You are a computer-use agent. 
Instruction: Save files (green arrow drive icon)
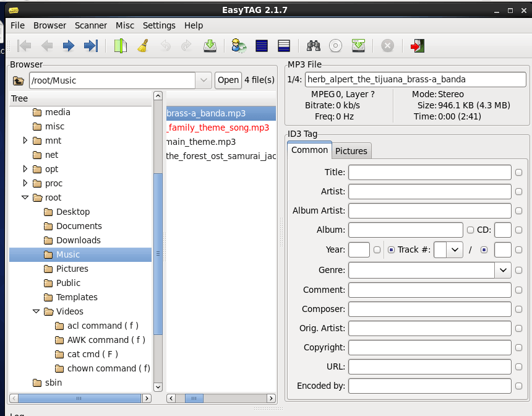[210, 46]
